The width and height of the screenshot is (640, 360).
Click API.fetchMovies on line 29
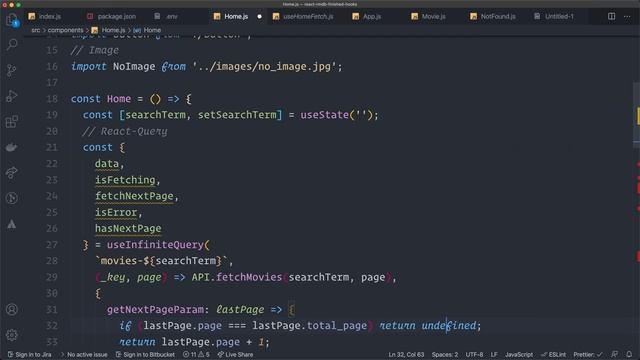[x=237, y=278]
